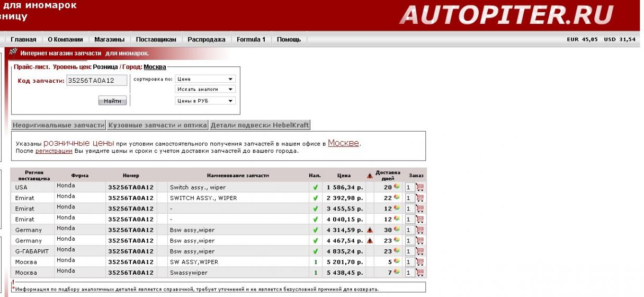Click the 'Москва' city link in price header

click(155, 67)
